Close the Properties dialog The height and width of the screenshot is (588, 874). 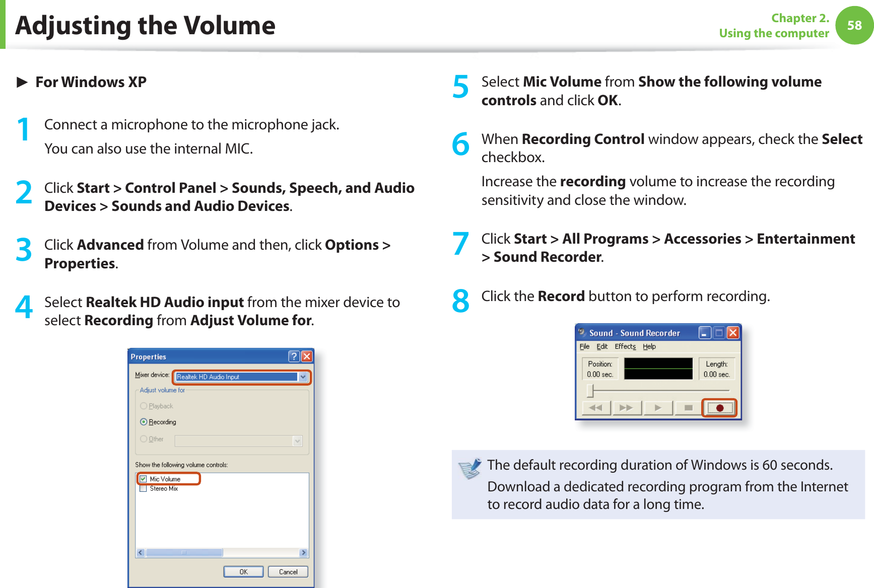(x=307, y=356)
